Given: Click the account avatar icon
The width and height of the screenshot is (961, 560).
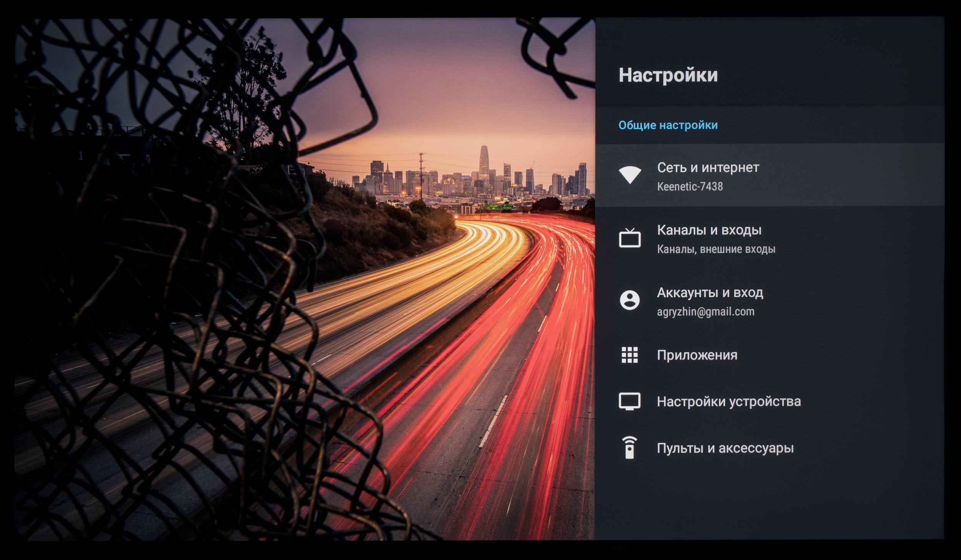Looking at the screenshot, I should click(x=630, y=300).
